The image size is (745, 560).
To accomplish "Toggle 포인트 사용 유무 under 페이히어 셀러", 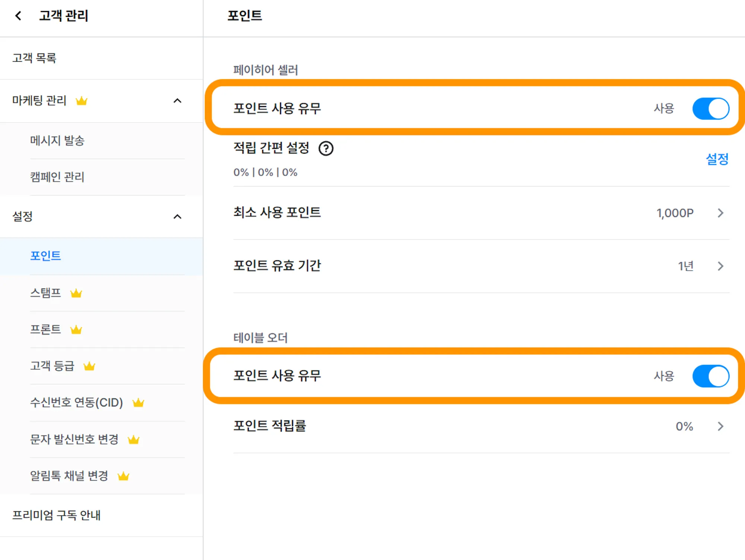I will coord(710,109).
